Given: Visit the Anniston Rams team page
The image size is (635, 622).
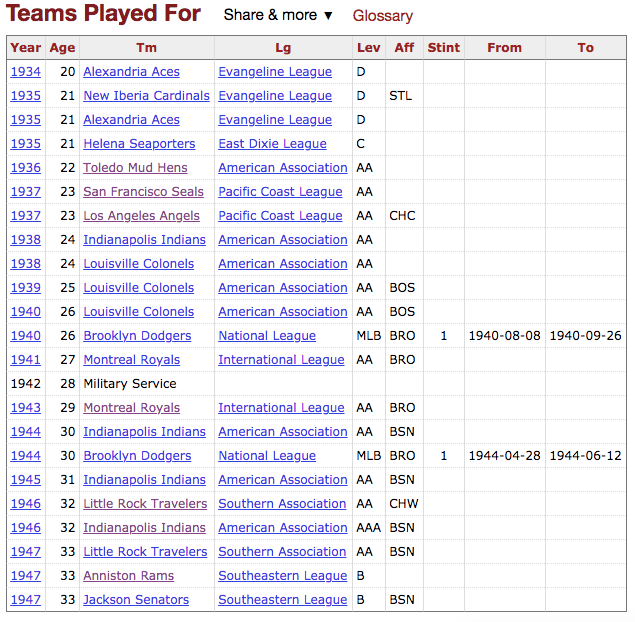Looking at the screenshot, I should click(x=128, y=576).
